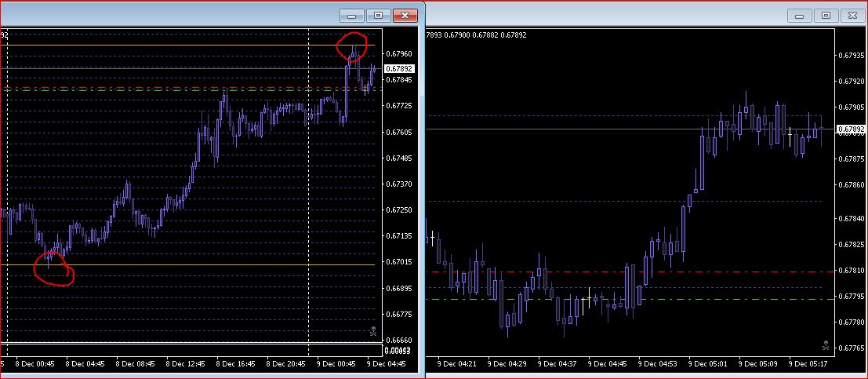Image resolution: width=868 pixels, height=379 pixels.
Task: Click current price label 0.67892 on right chart axis
Action: (851, 129)
